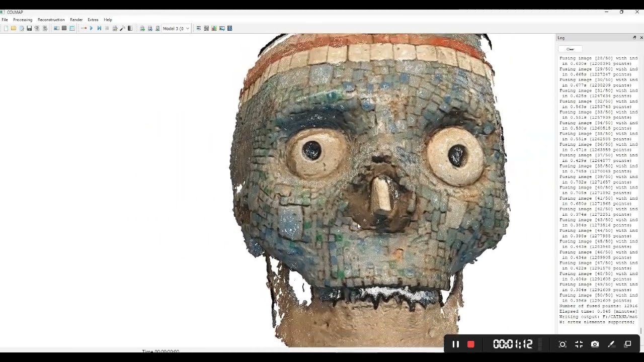Viewport: 644px width, 362px height.
Task: Clear the Log panel output
Action: 570,49
